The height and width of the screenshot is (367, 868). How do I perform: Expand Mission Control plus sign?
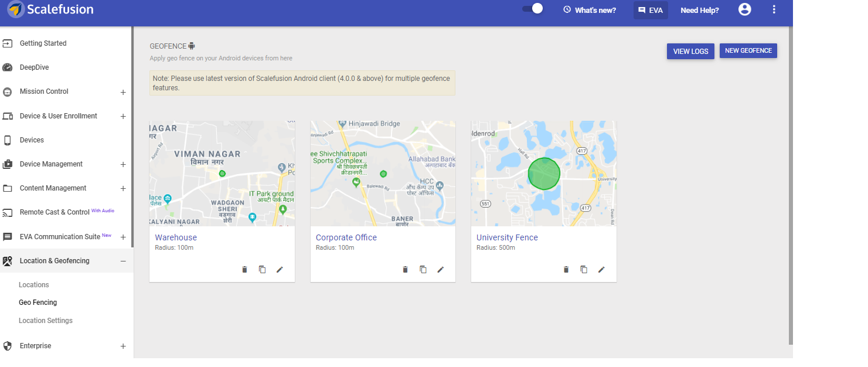point(123,92)
